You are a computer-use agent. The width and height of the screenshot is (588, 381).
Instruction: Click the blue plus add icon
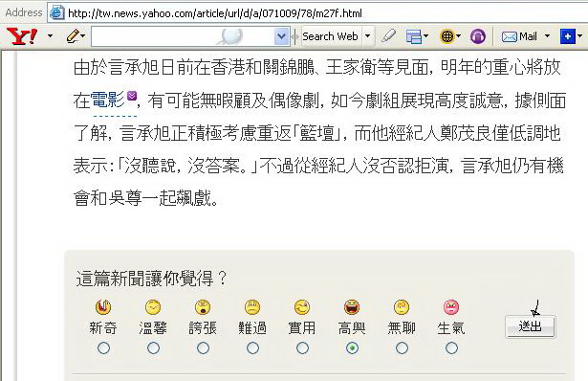click(x=567, y=36)
